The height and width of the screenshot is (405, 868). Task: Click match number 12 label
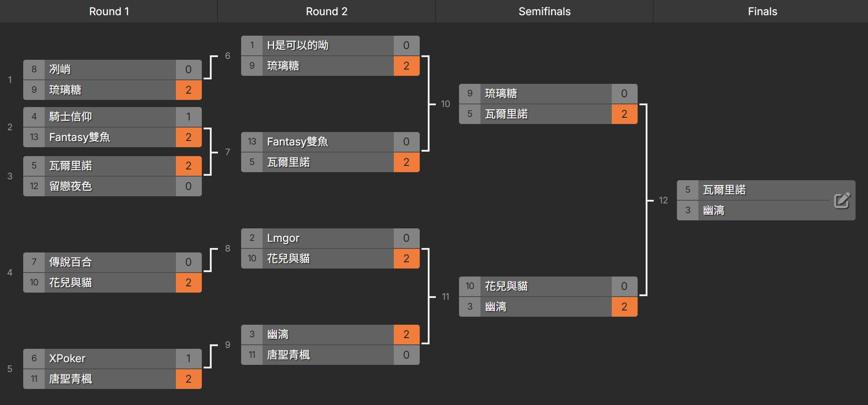(x=664, y=201)
